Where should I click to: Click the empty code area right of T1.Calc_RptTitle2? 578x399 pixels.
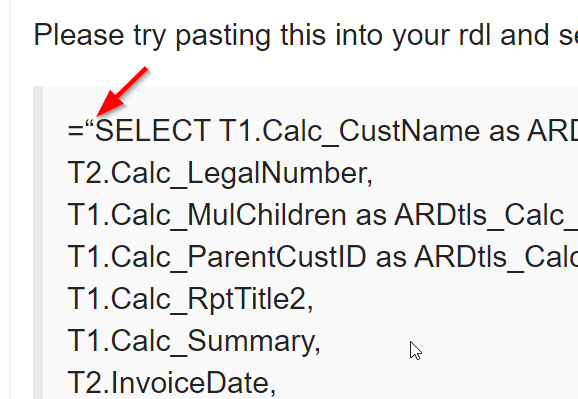pyautogui.click(x=442, y=299)
